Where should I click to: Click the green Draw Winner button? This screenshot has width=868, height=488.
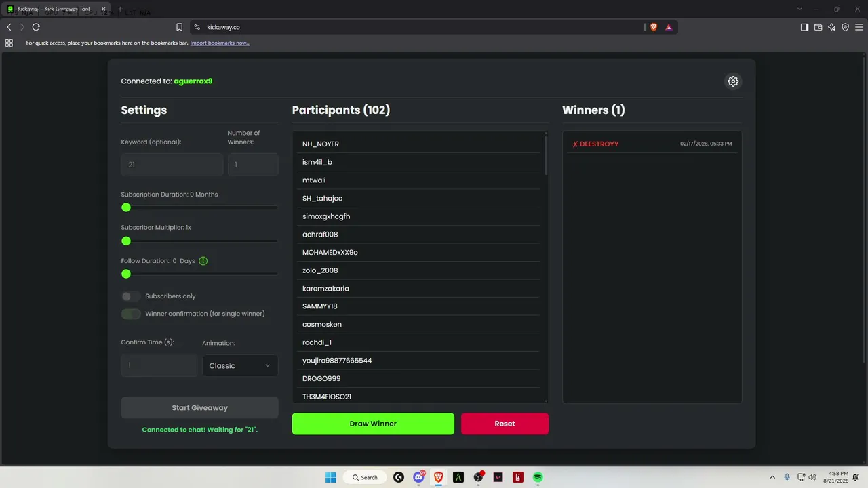pos(373,424)
